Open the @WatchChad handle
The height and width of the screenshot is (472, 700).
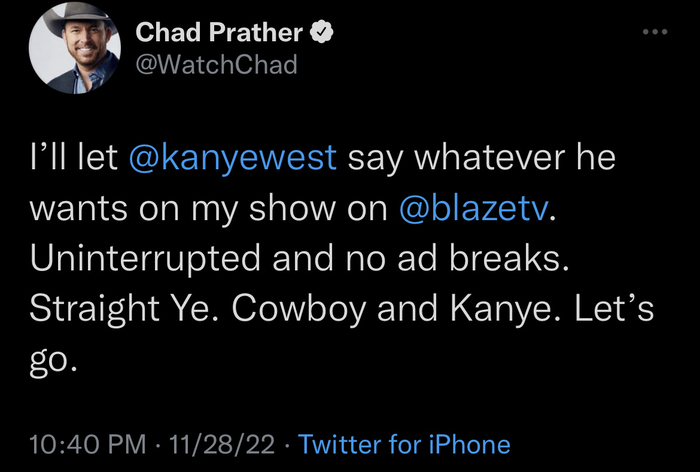[x=216, y=65]
